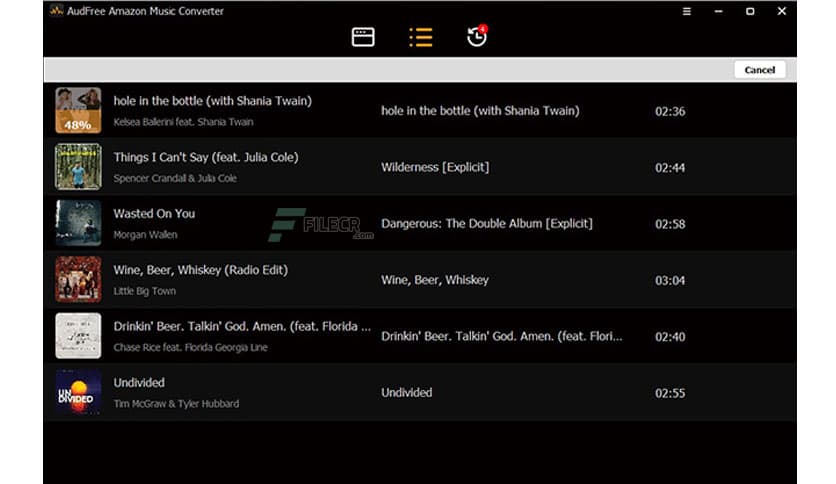
Task: Cancel the ongoing conversion
Action: 759,70
